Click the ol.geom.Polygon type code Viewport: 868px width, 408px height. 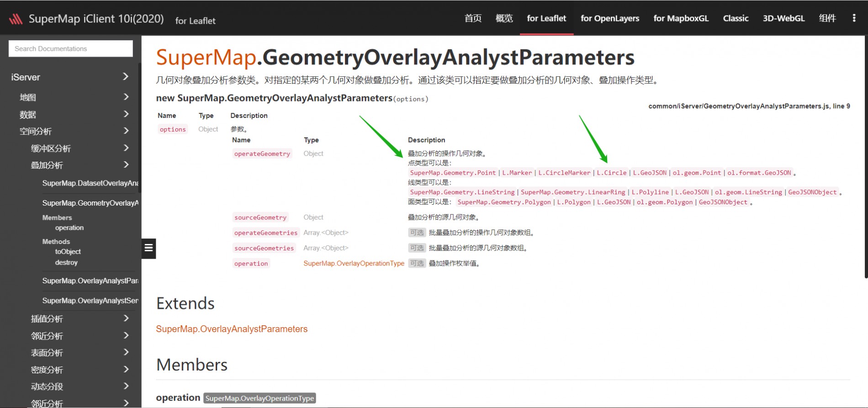[665, 202]
